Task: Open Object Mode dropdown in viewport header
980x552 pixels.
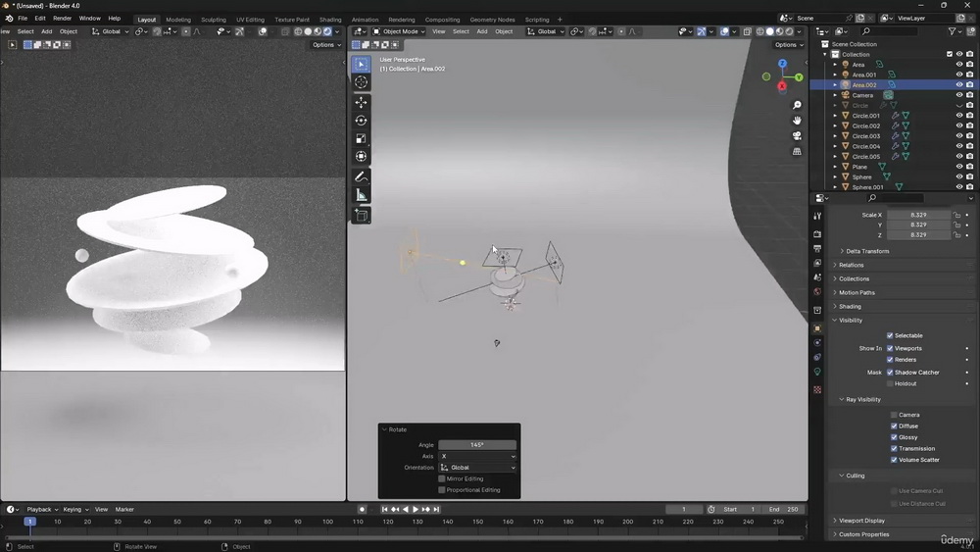Action: tap(399, 31)
